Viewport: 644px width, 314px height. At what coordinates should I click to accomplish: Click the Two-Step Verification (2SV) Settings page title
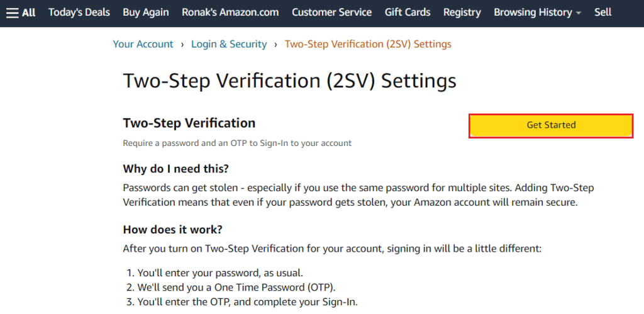coord(289,81)
